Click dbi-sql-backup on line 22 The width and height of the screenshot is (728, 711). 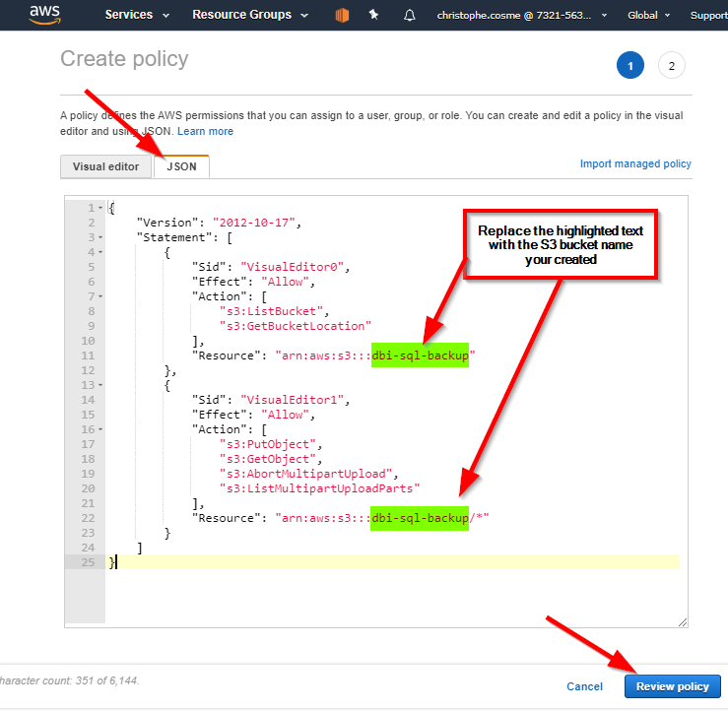pyautogui.click(x=420, y=518)
